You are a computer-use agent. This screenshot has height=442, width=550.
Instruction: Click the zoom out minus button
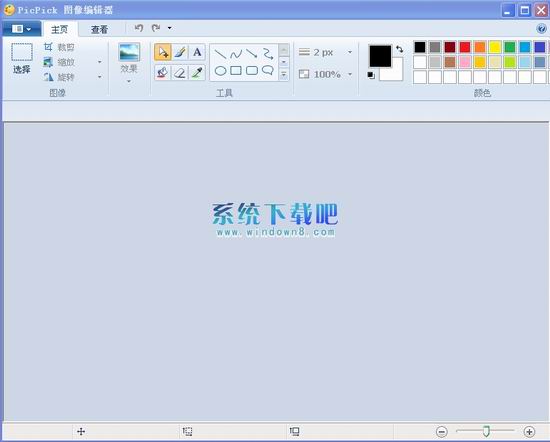(442, 431)
